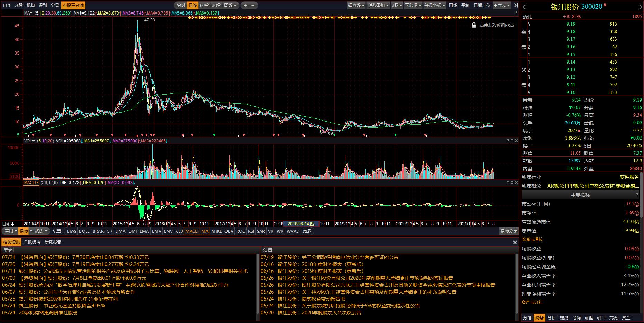Open help for the MACD panel
Screen dimensions: 644x323
coord(508,182)
